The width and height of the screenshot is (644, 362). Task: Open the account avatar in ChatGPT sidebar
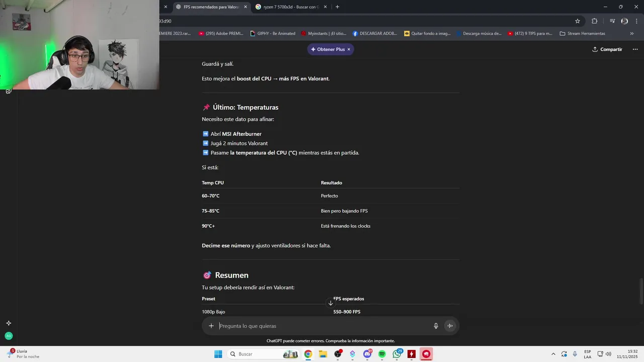coord(9,336)
